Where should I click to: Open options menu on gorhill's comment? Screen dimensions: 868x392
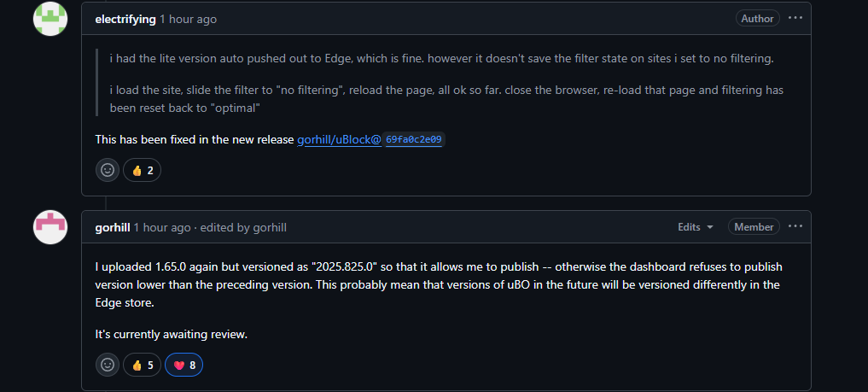(x=795, y=226)
